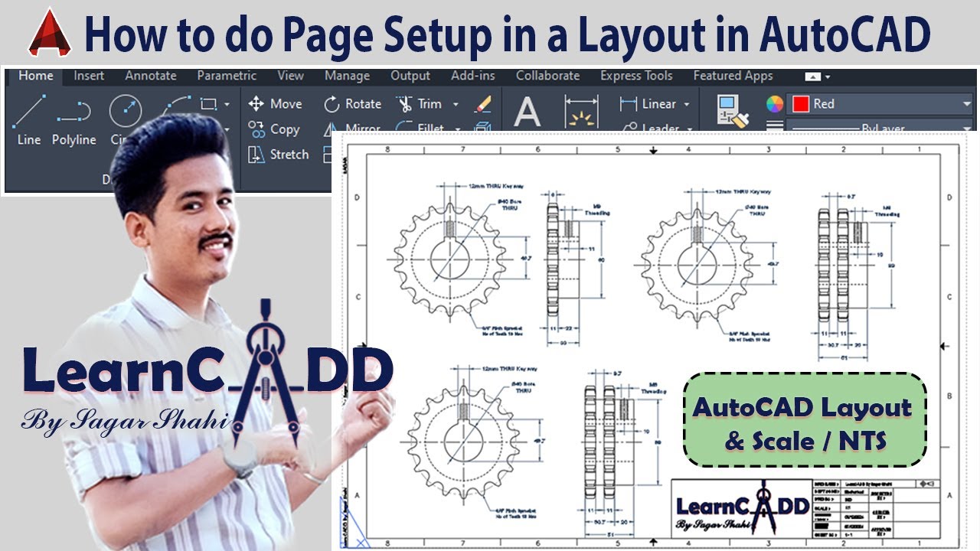Open the View ribbon tab

[x=291, y=76]
